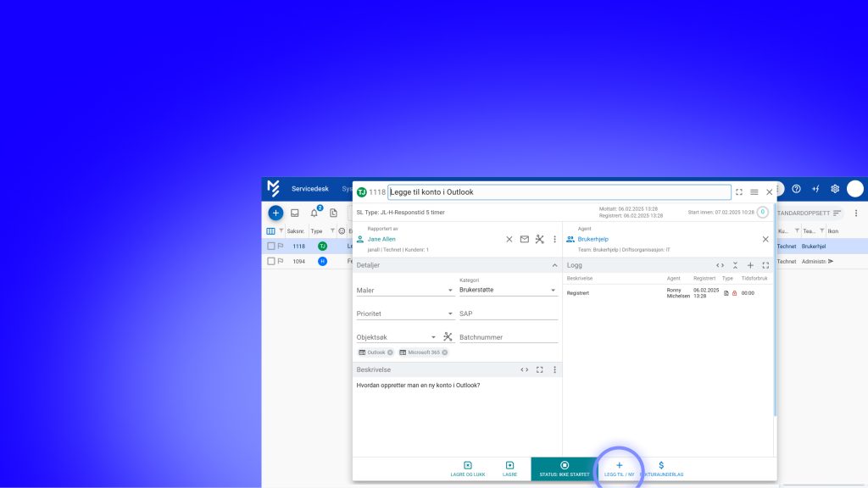The image size is (868, 488).
Task: Open the Jane Allen reporter link
Action: [x=381, y=239]
